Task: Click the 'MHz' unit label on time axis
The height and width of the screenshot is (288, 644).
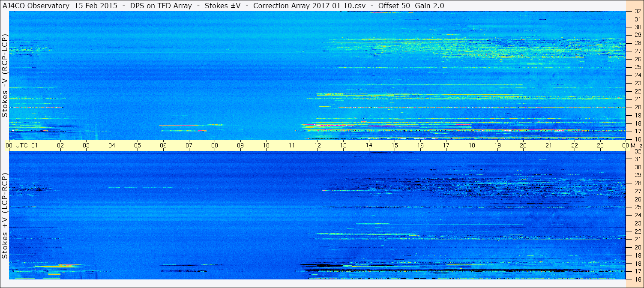Action: (636, 145)
